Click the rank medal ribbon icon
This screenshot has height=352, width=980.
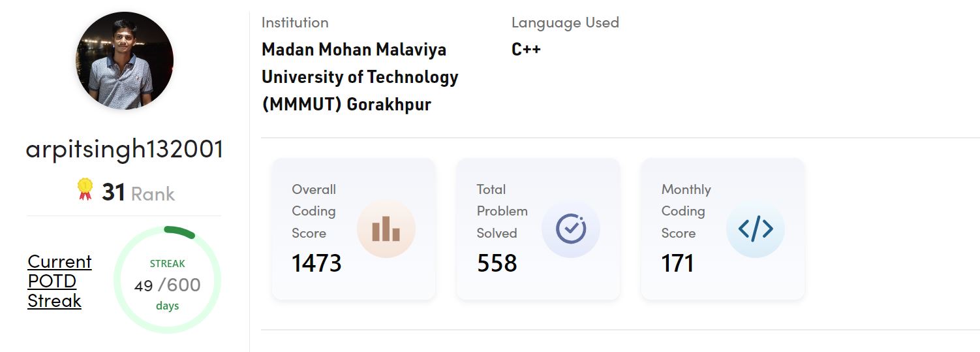85,190
